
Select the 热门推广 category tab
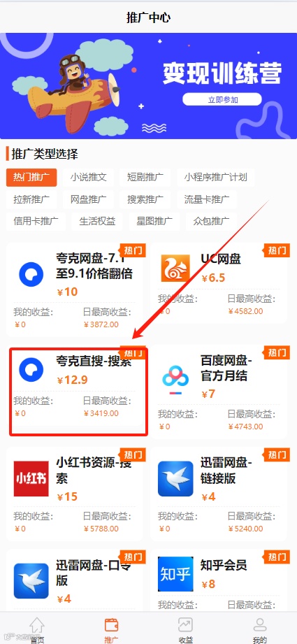[x=31, y=178]
